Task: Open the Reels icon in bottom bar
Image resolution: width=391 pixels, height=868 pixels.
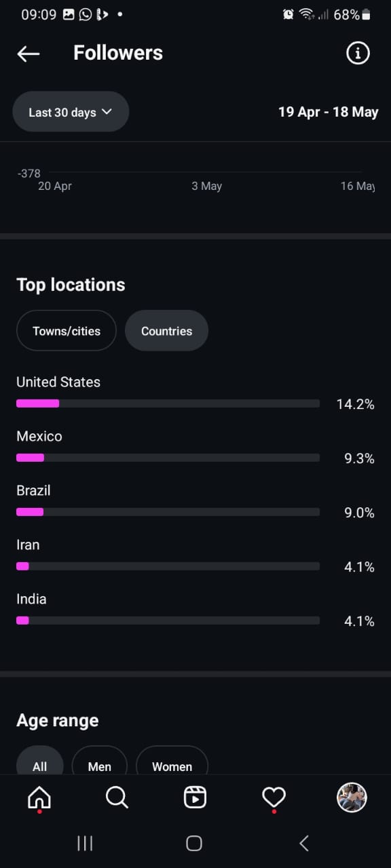Action: click(x=195, y=797)
